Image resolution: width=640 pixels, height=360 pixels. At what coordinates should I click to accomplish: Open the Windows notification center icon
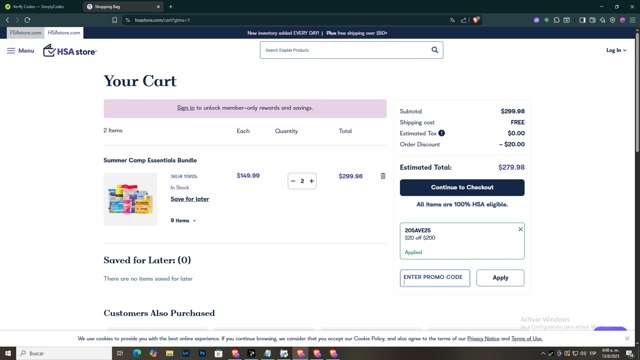[630, 353]
